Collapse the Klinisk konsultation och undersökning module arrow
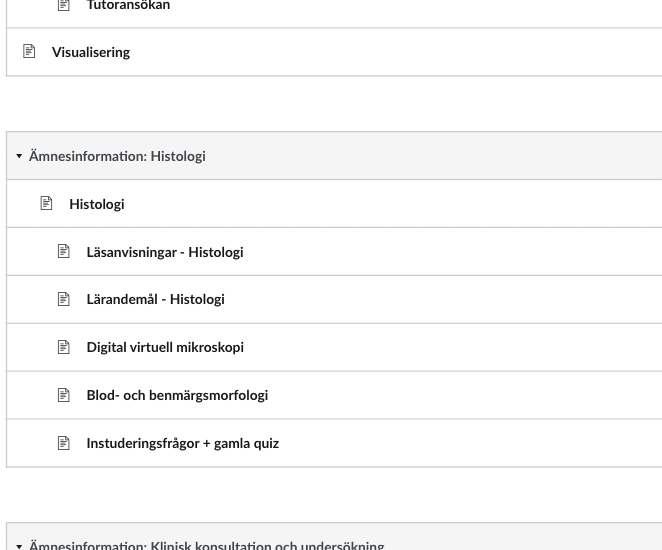 (x=19, y=546)
